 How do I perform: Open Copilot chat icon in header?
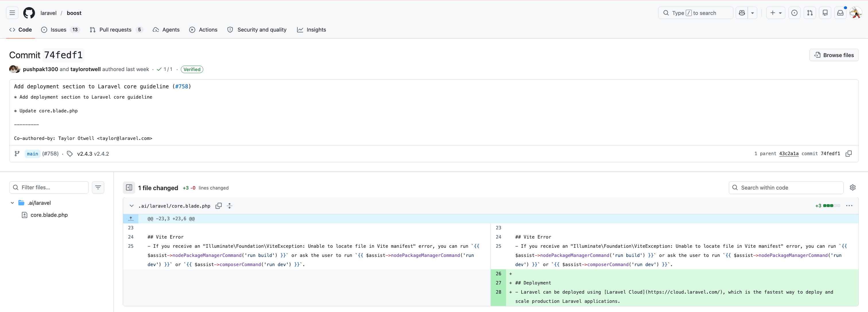coord(742,13)
